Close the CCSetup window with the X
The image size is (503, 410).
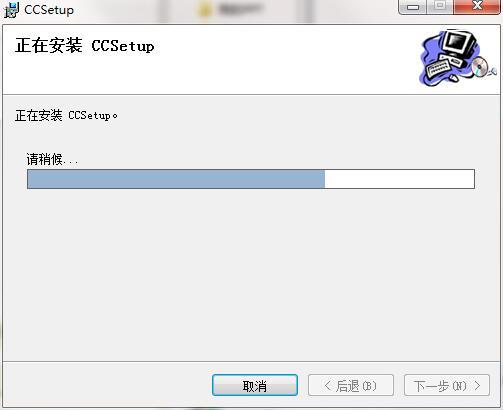(x=477, y=7)
